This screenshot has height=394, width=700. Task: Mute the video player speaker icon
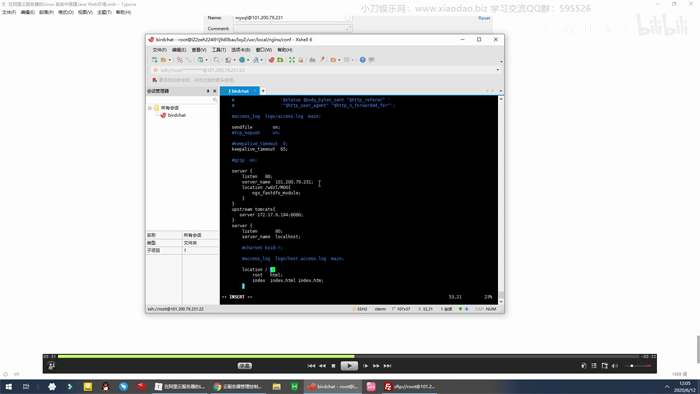(615, 366)
